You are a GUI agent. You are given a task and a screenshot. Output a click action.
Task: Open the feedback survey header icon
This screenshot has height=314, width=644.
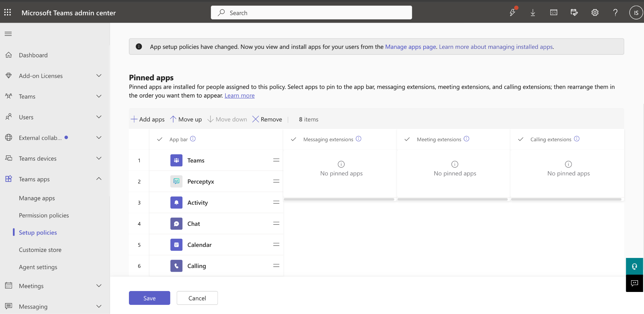click(x=574, y=13)
